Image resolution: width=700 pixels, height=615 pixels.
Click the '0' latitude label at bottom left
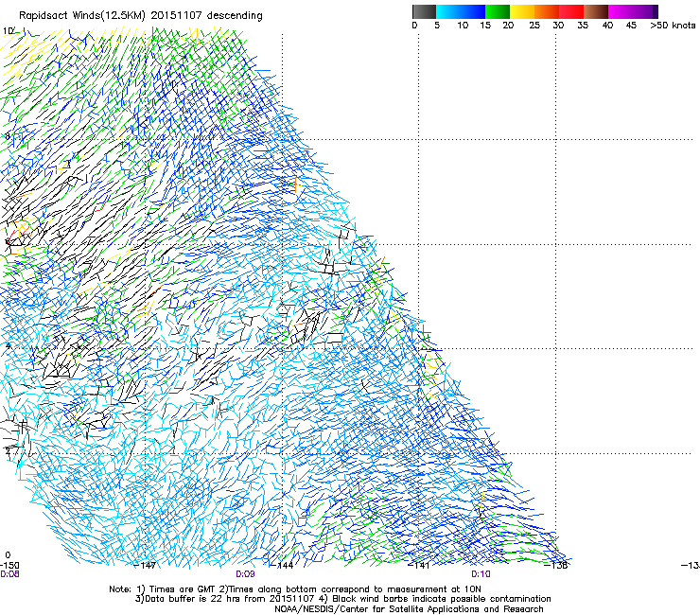[x=8, y=555]
